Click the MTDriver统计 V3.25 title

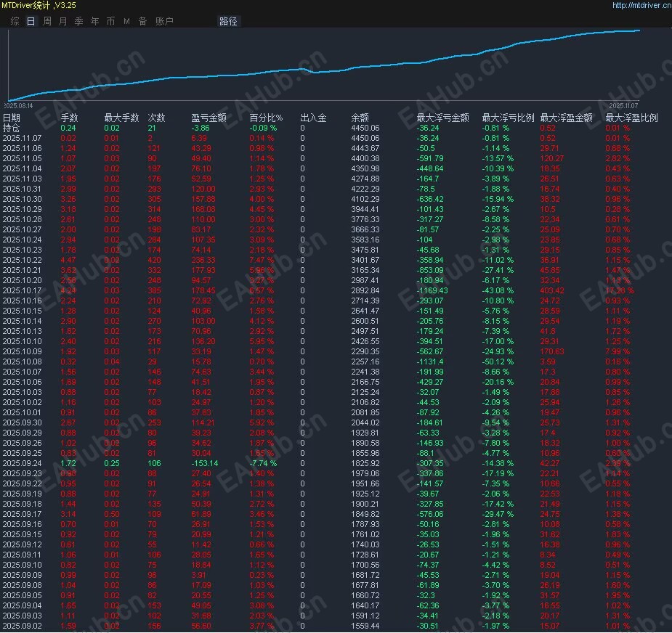click(x=39, y=5)
